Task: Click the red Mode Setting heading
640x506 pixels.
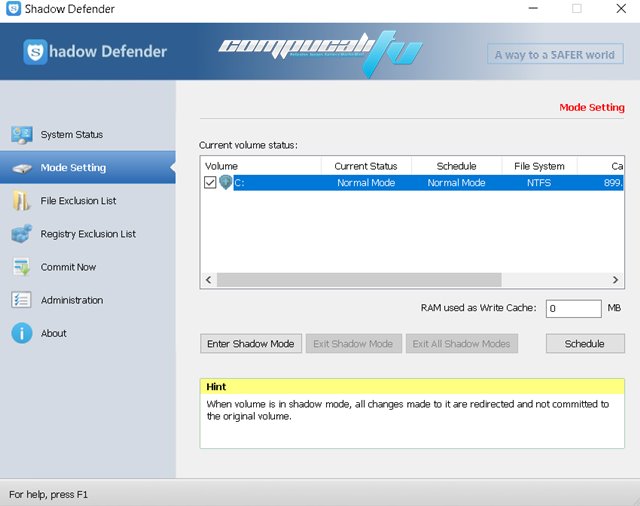Action: click(592, 107)
